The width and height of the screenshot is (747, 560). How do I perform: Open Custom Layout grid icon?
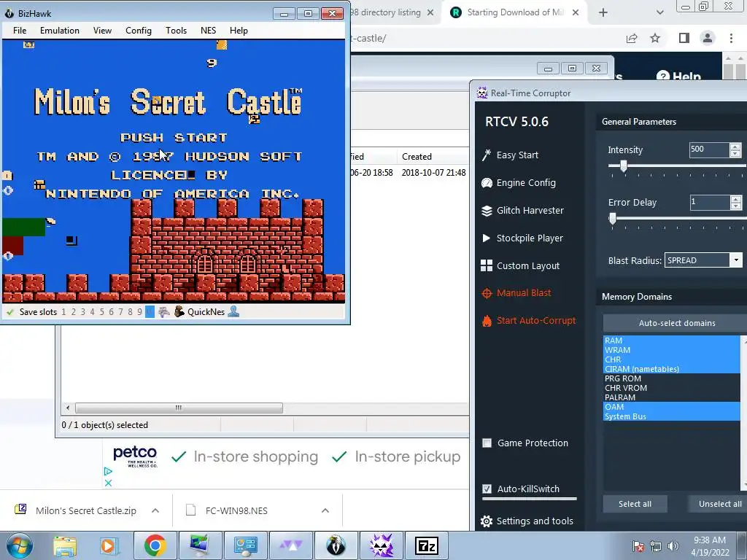click(x=487, y=265)
